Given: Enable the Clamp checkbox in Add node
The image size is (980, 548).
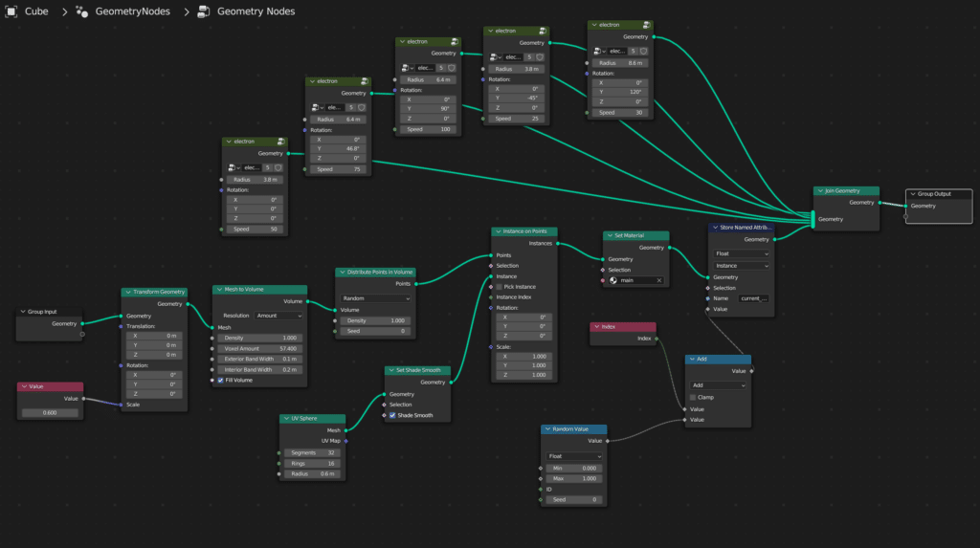Looking at the screenshot, I should click(693, 397).
